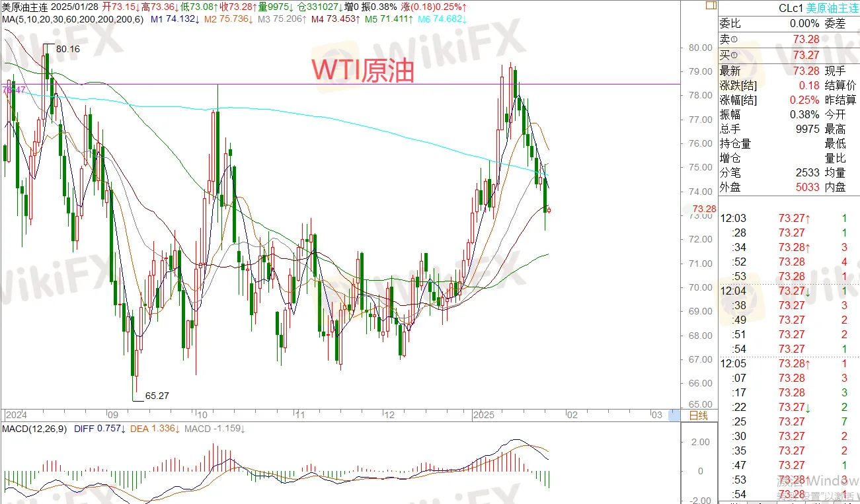The height and width of the screenshot is (504, 860).
Task: Click the 昨结算 label
Action: pos(841,100)
